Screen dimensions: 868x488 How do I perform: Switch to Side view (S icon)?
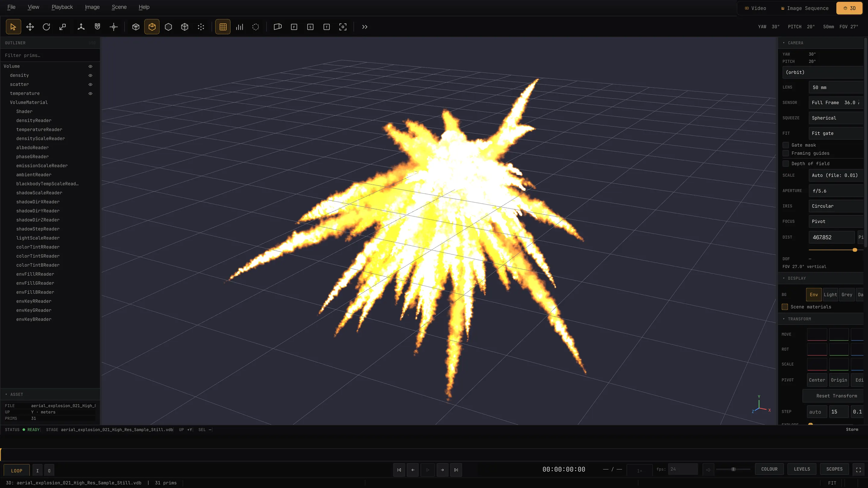click(310, 27)
